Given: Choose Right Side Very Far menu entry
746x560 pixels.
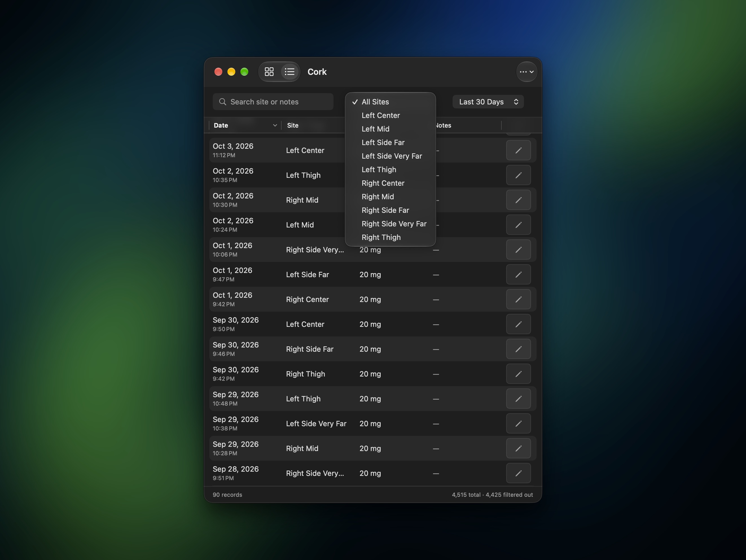Looking at the screenshot, I should (x=390, y=224).
